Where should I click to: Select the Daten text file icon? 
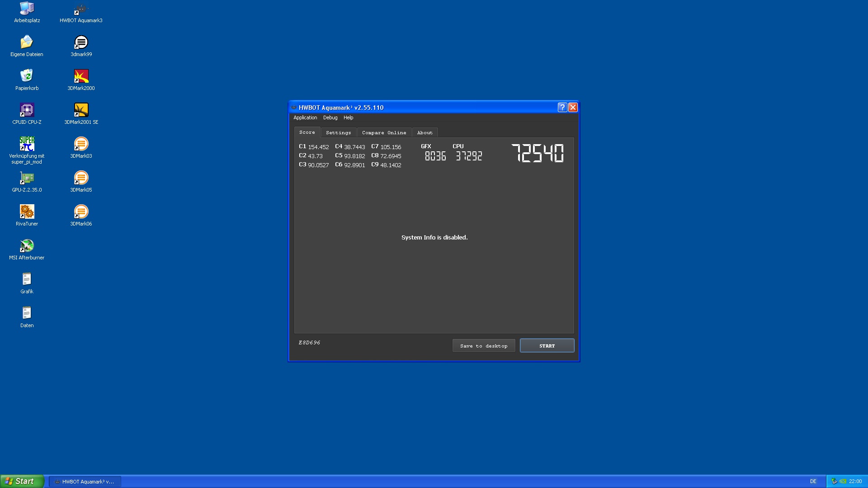(27, 317)
